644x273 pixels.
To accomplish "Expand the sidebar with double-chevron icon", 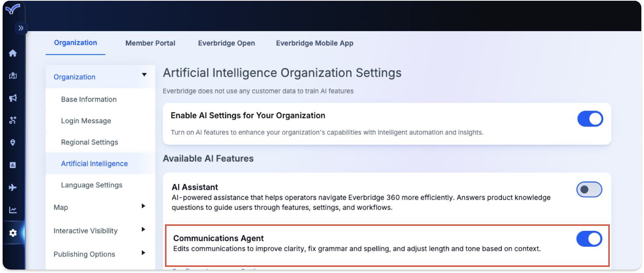I will coord(21,28).
